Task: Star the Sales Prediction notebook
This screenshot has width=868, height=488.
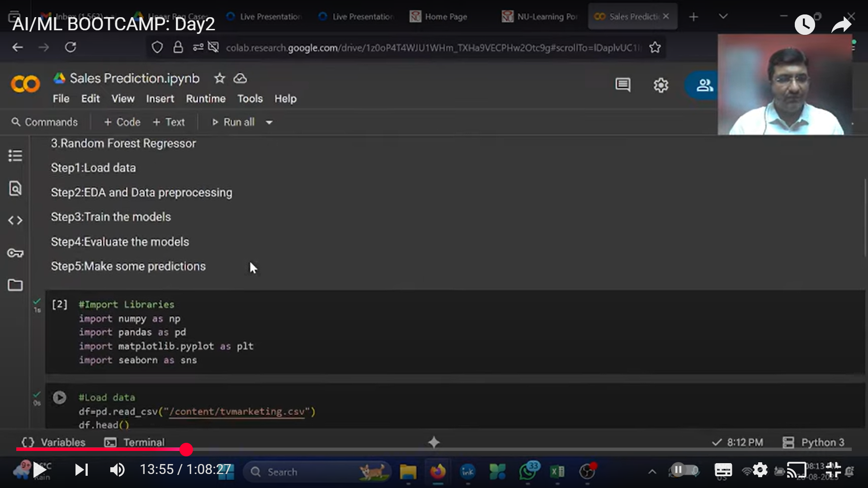Action: tap(219, 78)
